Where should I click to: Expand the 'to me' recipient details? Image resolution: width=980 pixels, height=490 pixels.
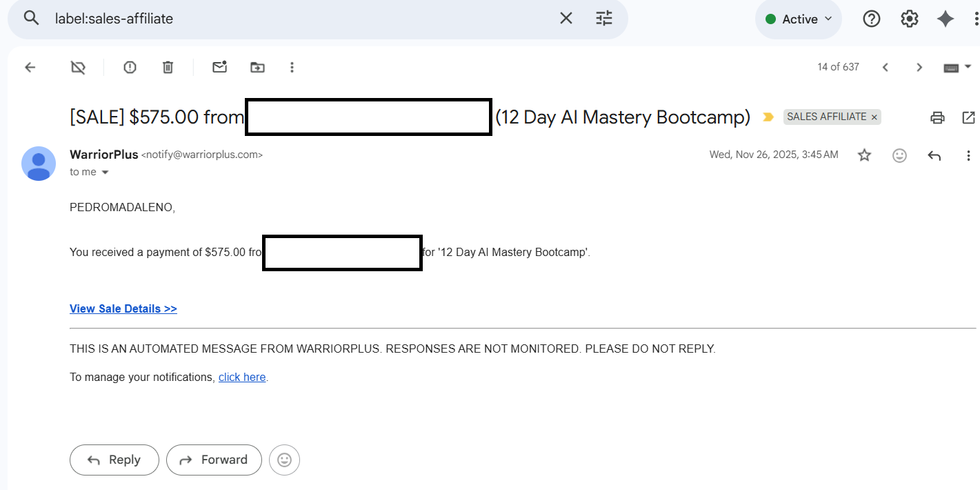coord(106,173)
